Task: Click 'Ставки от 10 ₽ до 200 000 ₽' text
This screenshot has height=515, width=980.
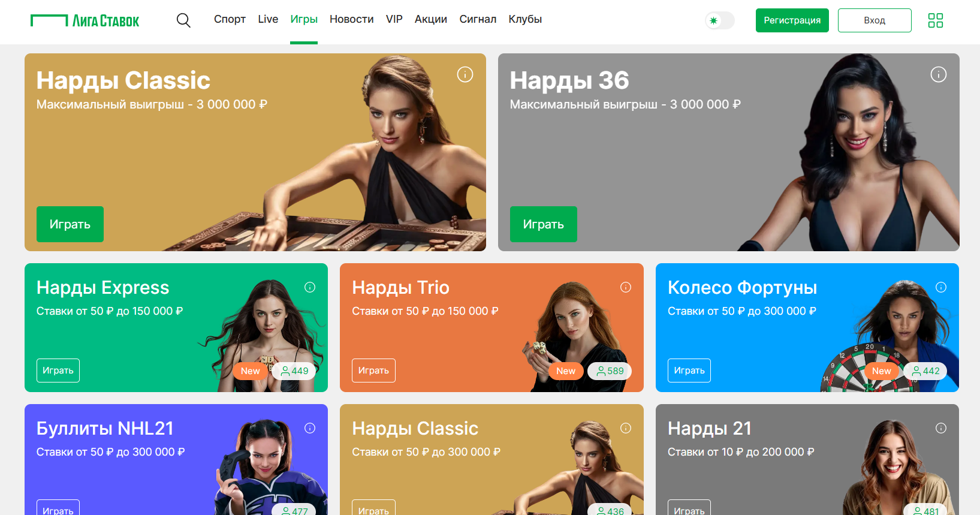Action: click(x=741, y=452)
